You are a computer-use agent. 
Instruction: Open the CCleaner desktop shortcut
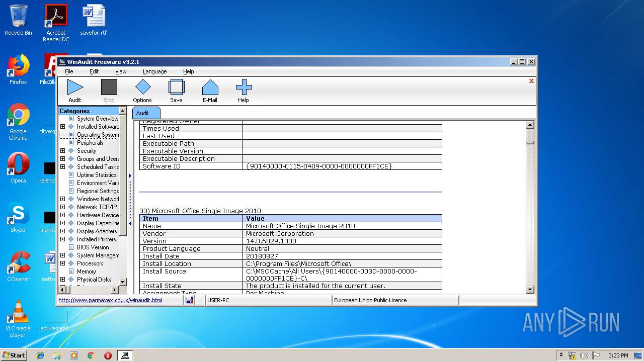tap(18, 266)
